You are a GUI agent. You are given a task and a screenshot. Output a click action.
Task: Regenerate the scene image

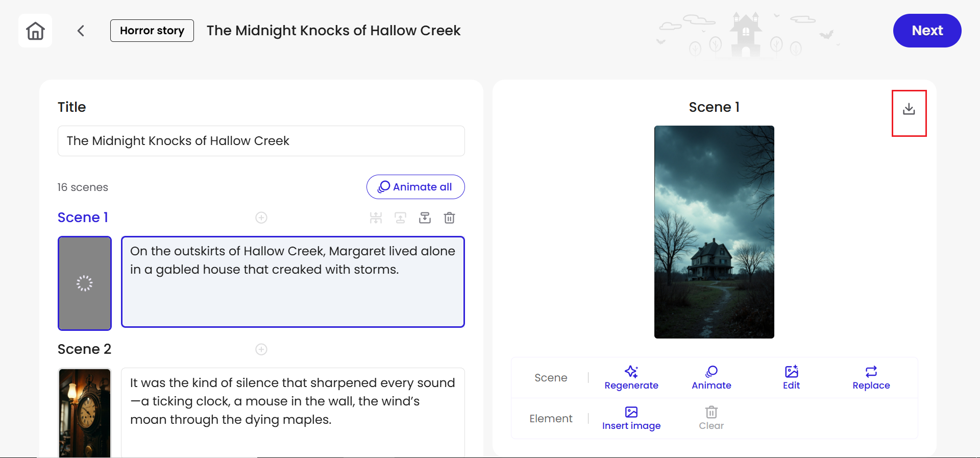(631, 378)
